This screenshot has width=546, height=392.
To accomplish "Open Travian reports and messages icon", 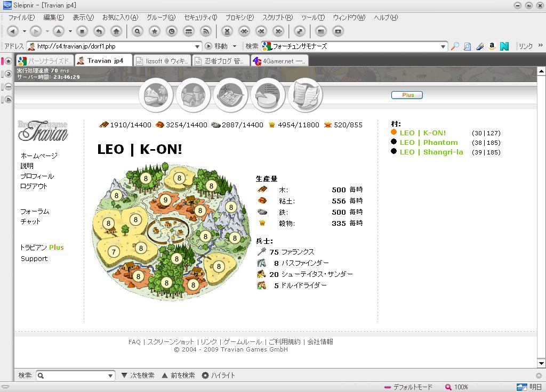I will pyautogui.click(x=306, y=95).
